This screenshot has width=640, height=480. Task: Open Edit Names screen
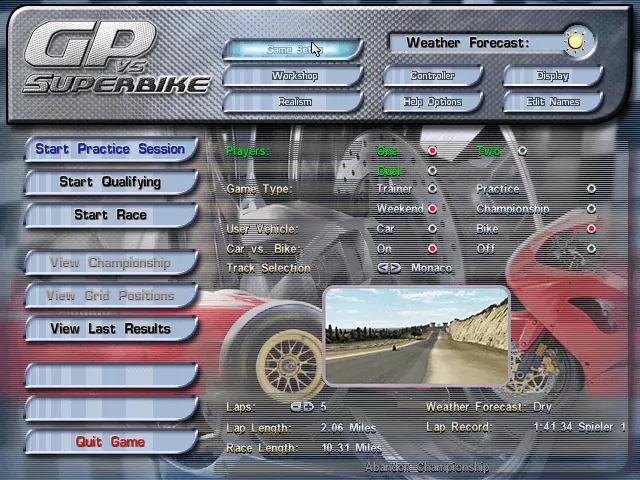click(553, 102)
